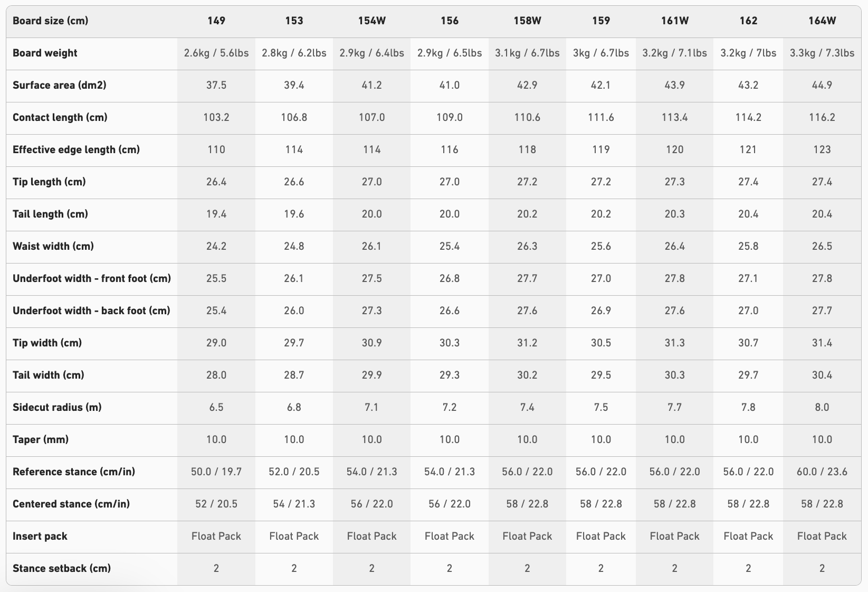868x592 pixels.
Task: Click the 2.6kg / 5.6lbs board weight cell
Action: pos(216,53)
